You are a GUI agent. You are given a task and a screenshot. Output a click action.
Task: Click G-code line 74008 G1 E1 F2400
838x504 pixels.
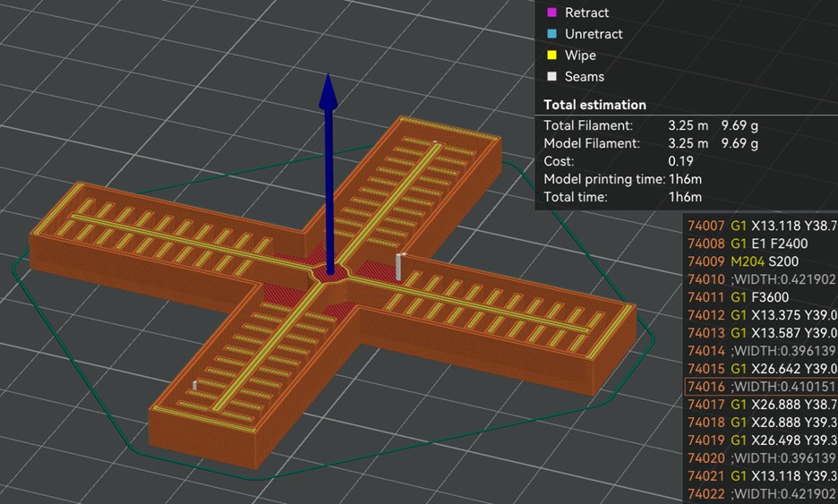[761, 243]
